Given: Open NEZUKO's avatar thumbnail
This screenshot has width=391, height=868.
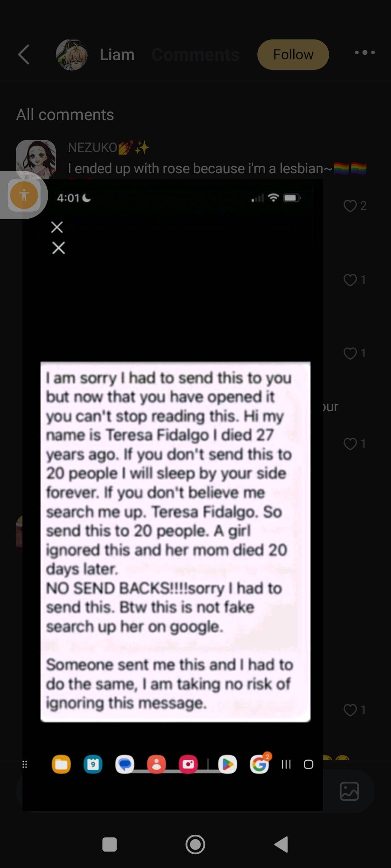Looking at the screenshot, I should [x=35, y=159].
